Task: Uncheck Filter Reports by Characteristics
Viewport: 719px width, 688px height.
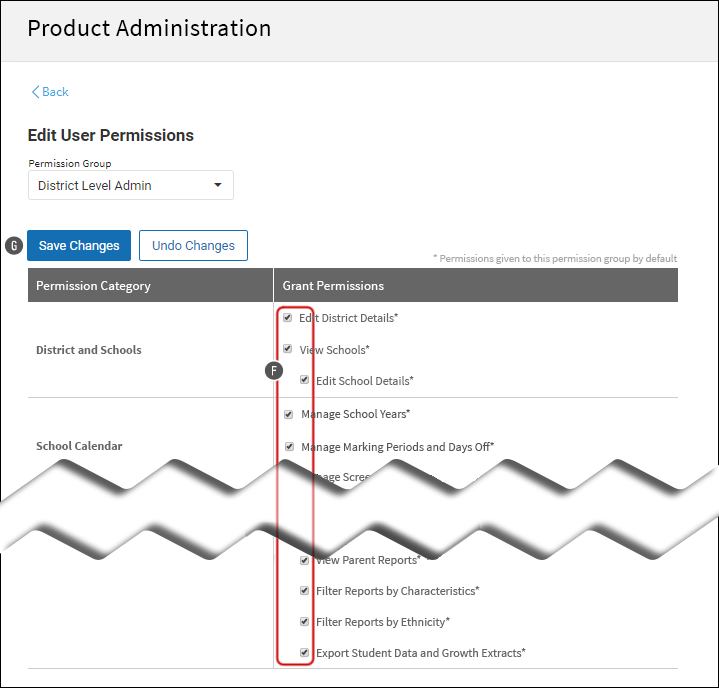Action: tap(304, 590)
